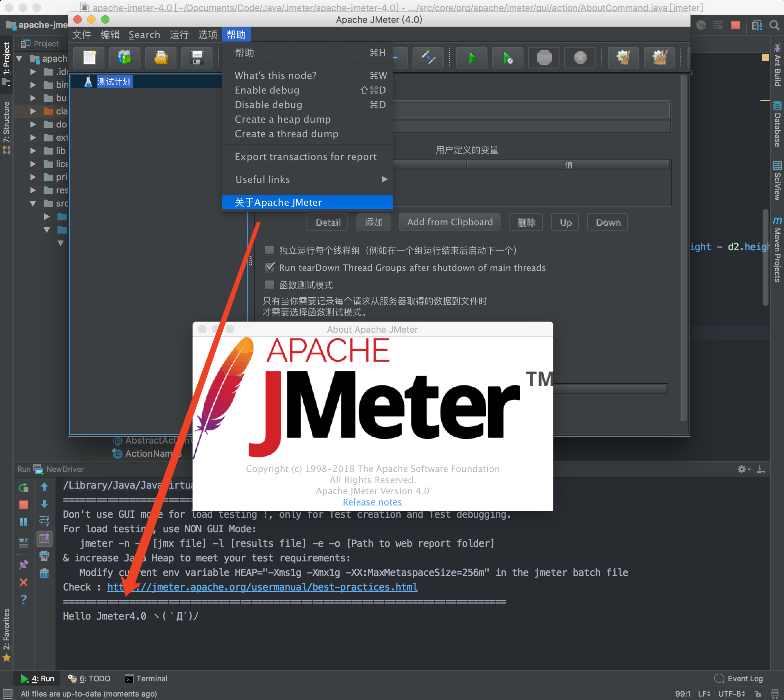Expand the ext folder in Project tree
784x700 pixels.
[33, 137]
